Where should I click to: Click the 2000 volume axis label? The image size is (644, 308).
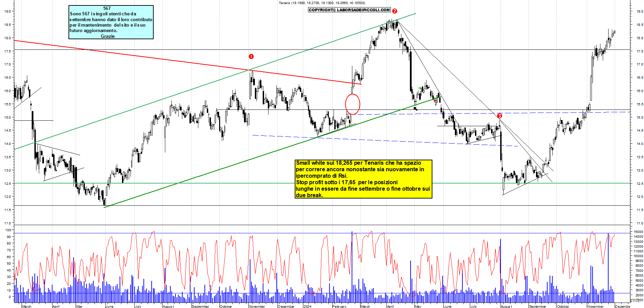[639, 295]
